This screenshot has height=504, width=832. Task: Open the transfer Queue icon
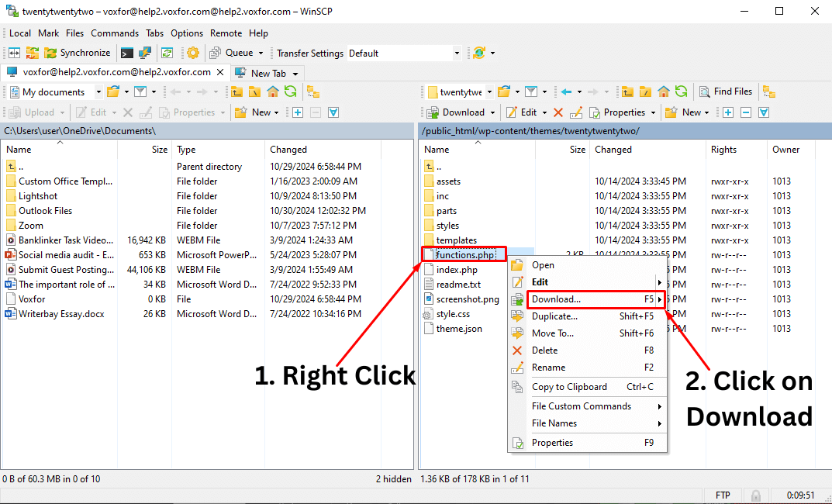point(214,53)
